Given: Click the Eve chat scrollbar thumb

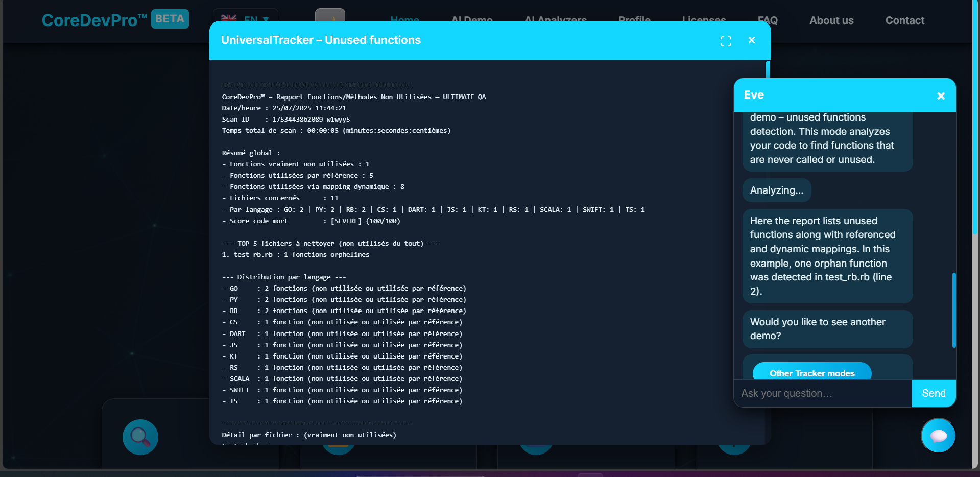Looking at the screenshot, I should click(954, 310).
